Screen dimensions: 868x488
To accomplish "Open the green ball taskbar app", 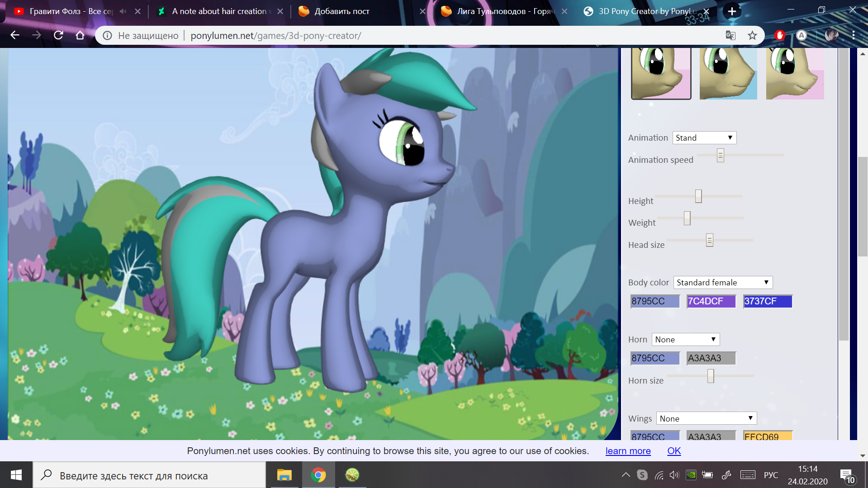I will (352, 475).
